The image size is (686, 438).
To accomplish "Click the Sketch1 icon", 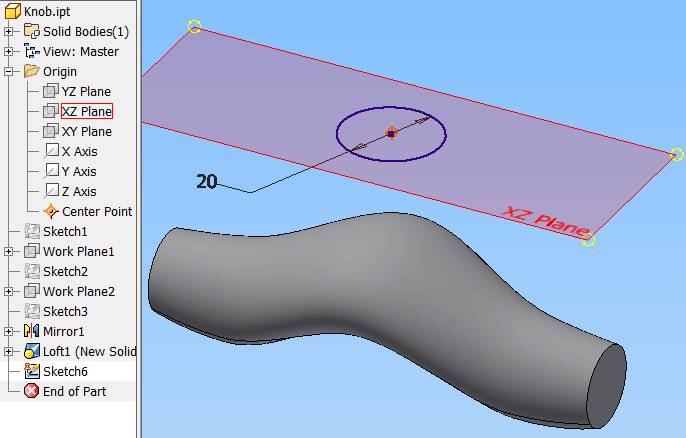I will (32, 231).
